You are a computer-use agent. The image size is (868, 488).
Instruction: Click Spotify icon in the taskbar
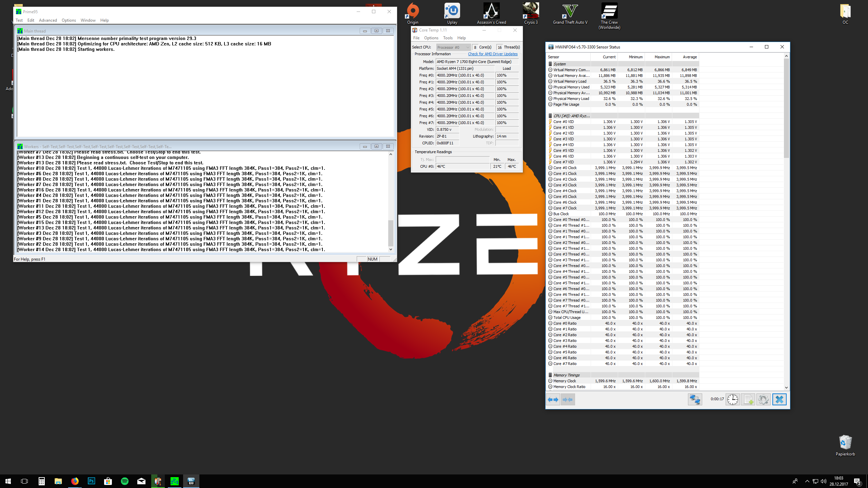coord(124,481)
